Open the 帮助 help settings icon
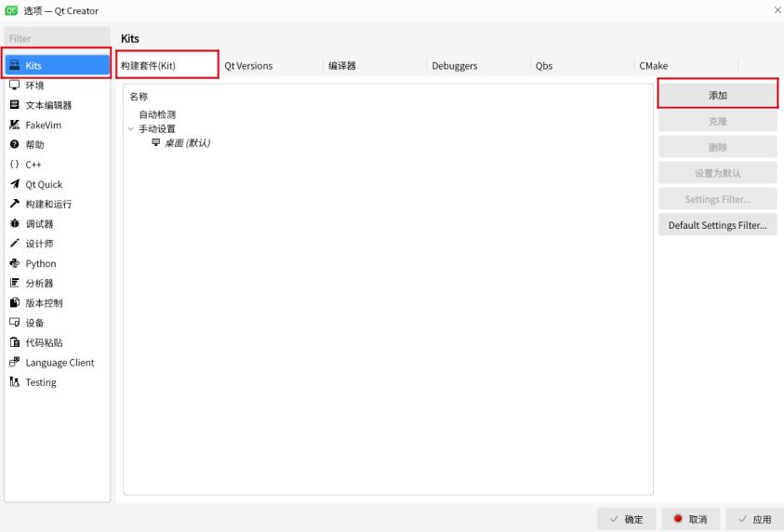 [15, 145]
